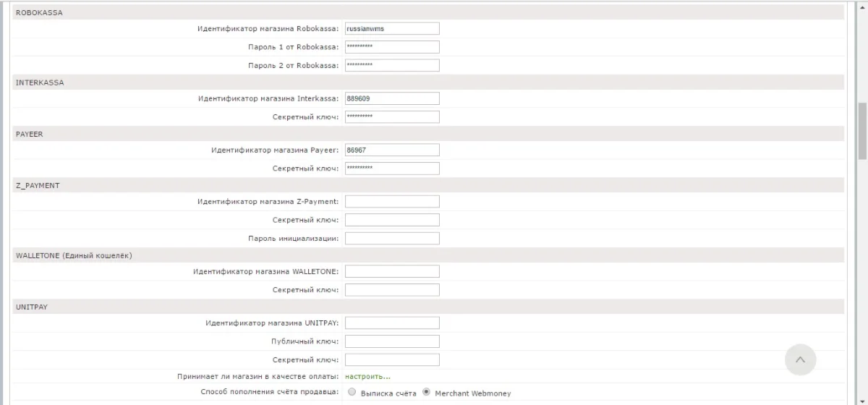
Task: Focus the Interkassa shop identifier field
Action: click(392, 98)
